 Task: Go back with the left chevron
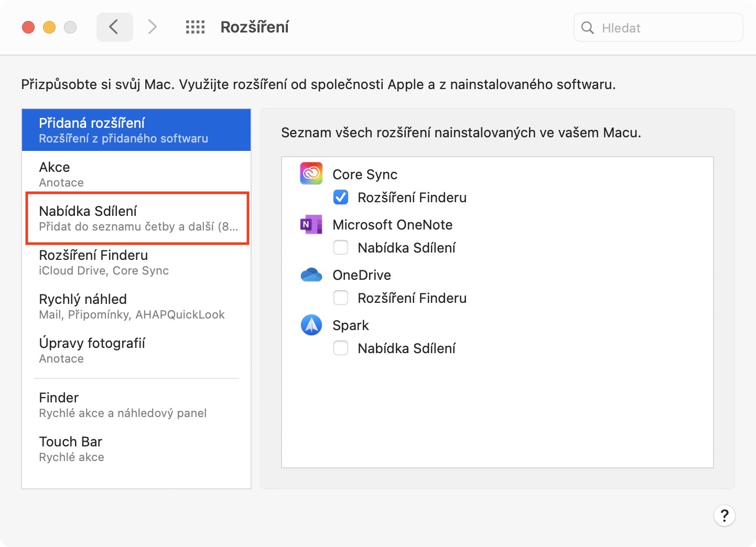coord(114,27)
